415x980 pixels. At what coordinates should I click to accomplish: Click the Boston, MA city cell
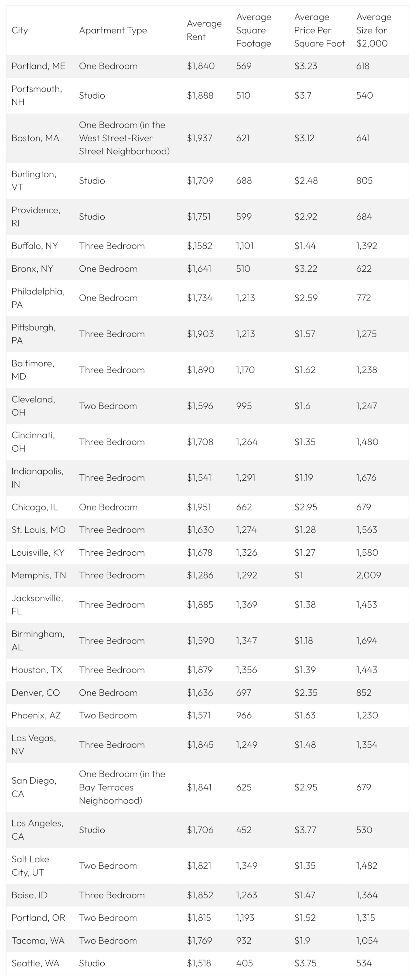pyautogui.click(x=35, y=138)
